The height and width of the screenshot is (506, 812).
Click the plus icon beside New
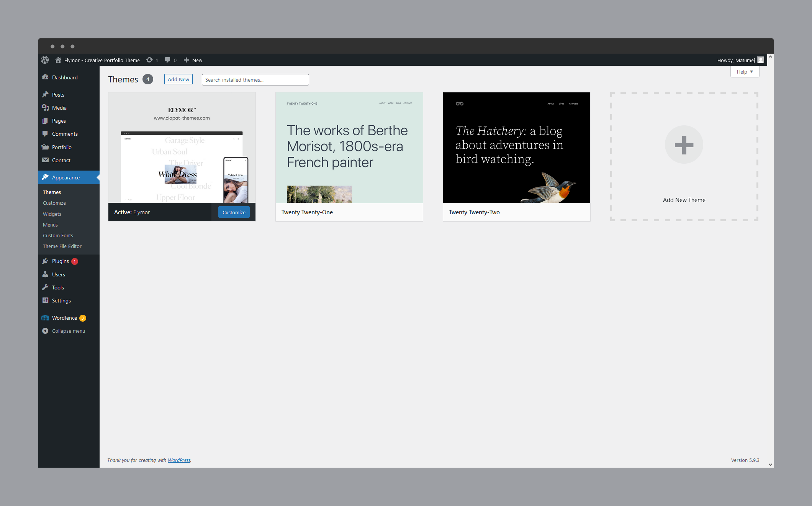(186, 60)
